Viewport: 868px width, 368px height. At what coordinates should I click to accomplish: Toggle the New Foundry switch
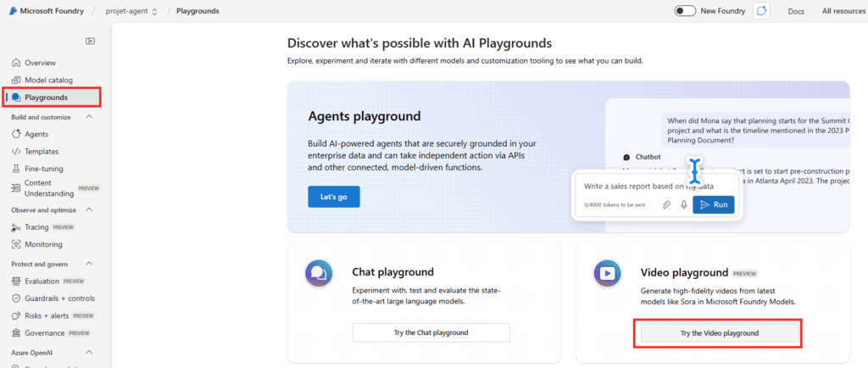(x=685, y=11)
